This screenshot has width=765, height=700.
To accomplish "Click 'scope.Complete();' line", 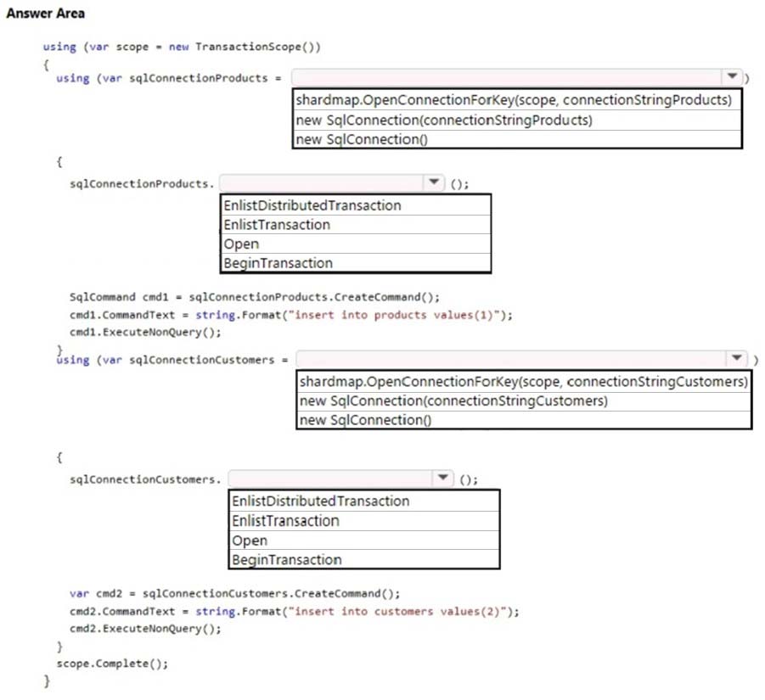I will pos(112,664).
